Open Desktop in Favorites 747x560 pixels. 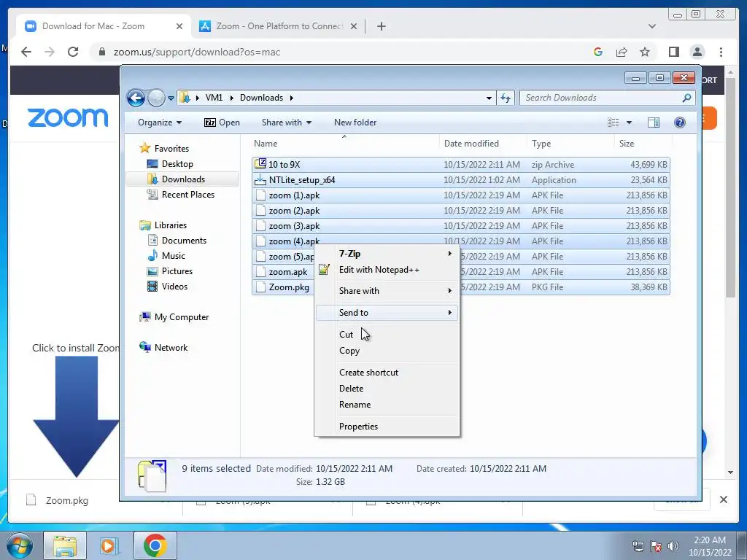point(177,164)
